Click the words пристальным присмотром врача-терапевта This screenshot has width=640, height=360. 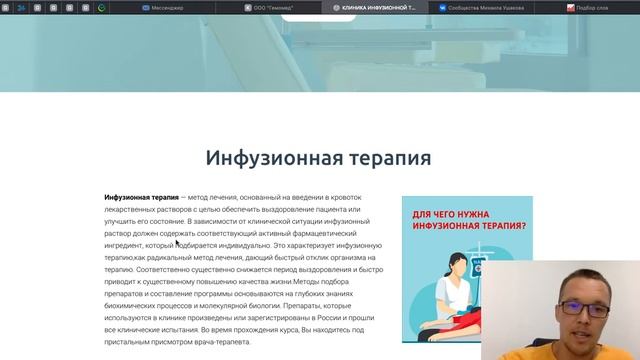177,342
